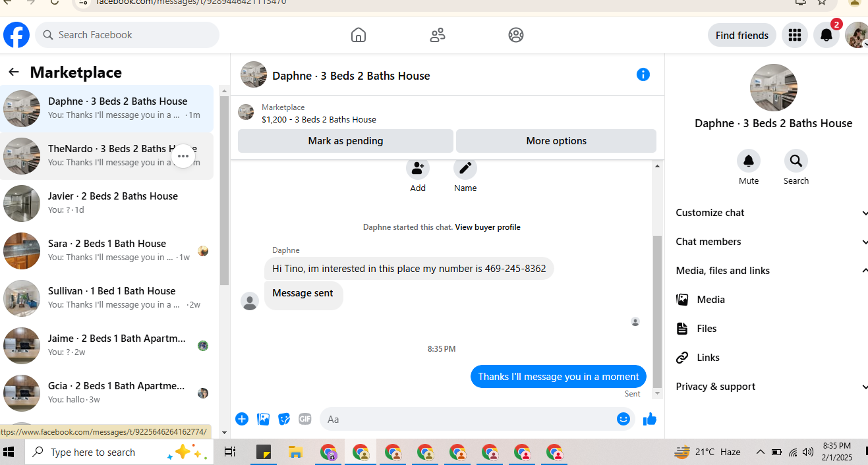Edit the chat name with Name pencil
This screenshot has width=868, height=465.
(465, 169)
